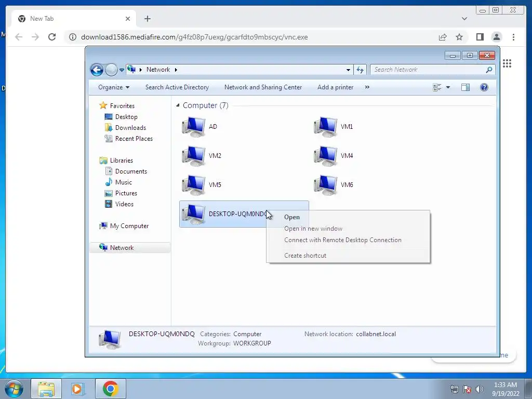
Task: Click Chrome reload button
Action: coord(52,37)
